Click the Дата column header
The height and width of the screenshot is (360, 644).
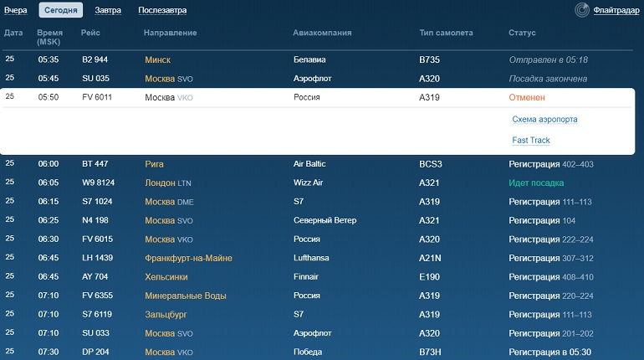[13, 33]
